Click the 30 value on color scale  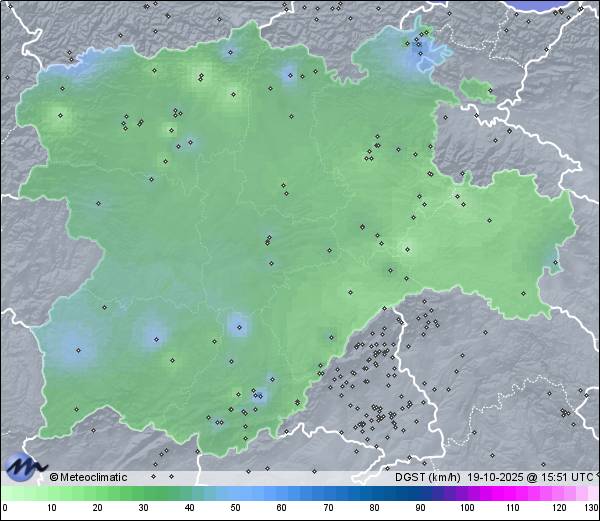[143, 508]
